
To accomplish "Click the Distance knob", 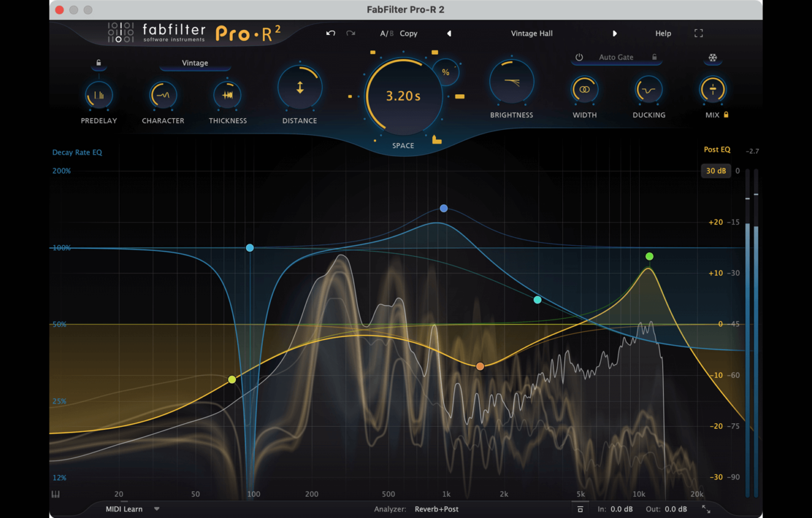I will (x=300, y=87).
